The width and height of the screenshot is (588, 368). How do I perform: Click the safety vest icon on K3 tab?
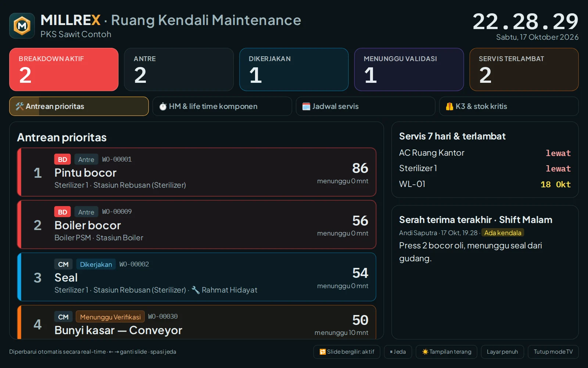click(x=449, y=106)
